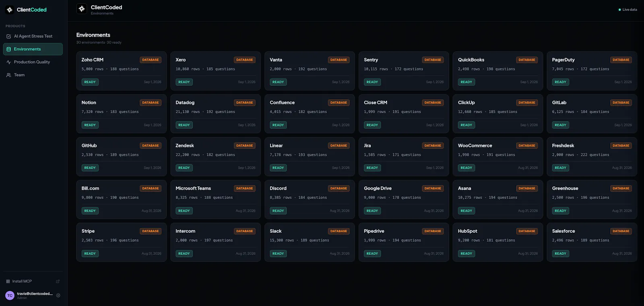Viewport: 644px width, 306px height.
Task: Open the Stripe environment card
Action: pyautogui.click(x=122, y=242)
